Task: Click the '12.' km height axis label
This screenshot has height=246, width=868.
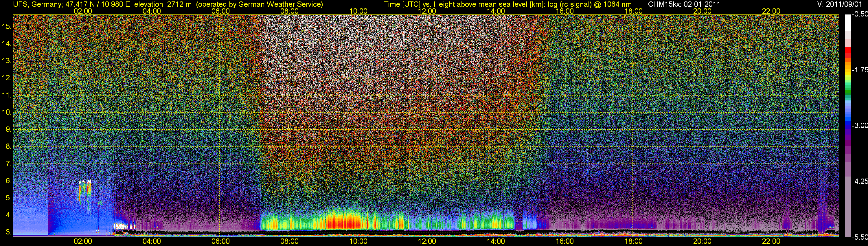Action: pyautogui.click(x=7, y=78)
